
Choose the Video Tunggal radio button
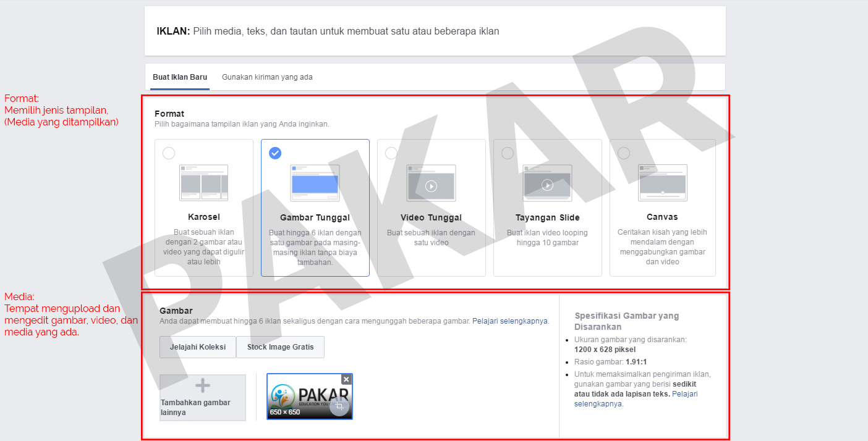tap(391, 153)
